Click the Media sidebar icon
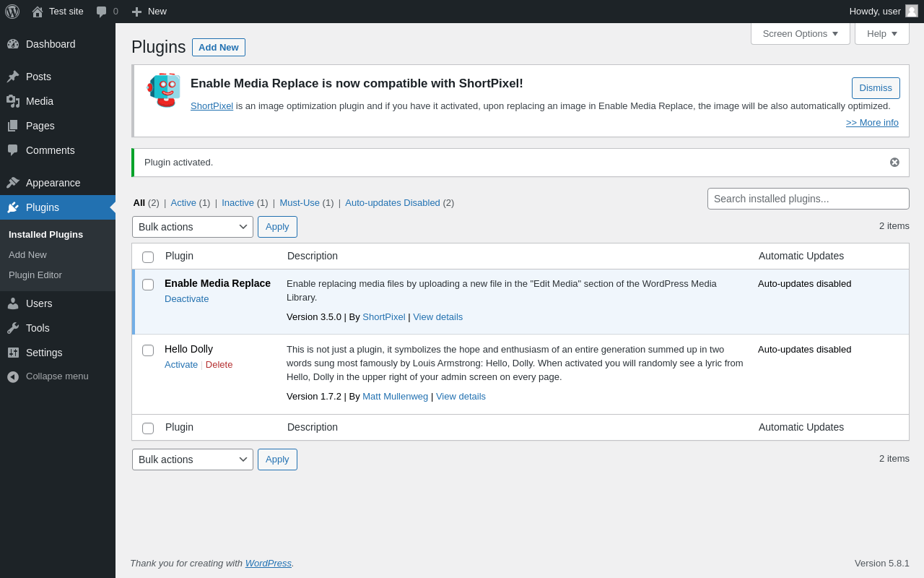Image resolution: width=924 pixels, height=578 pixels. pos(13,101)
